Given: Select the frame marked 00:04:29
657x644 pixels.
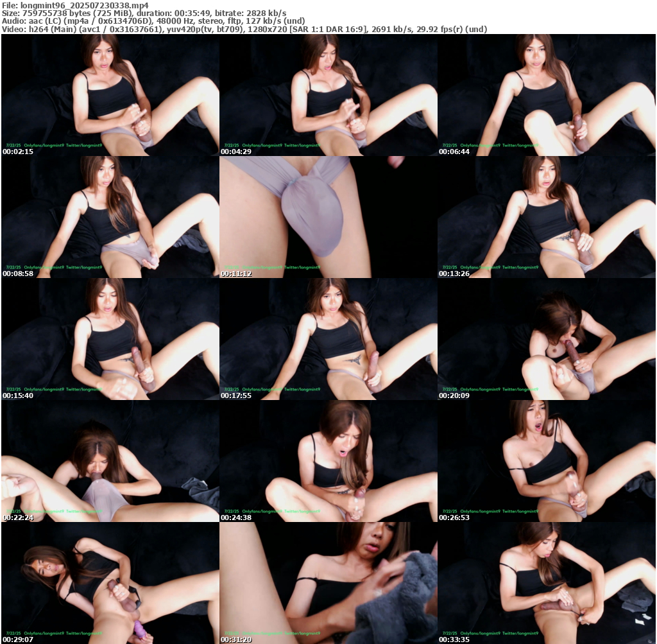Looking at the screenshot, I should 328,95.
